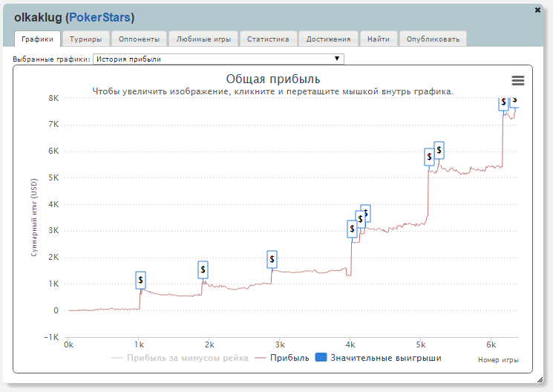
Task: Click the dollar win marker near game 1k
Action: pyautogui.click(x=141, y=280)
